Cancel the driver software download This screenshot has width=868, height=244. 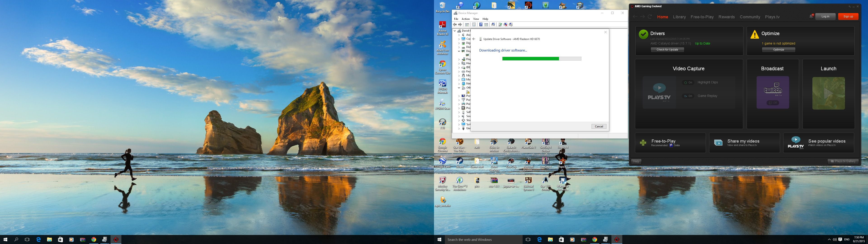(x=599, y=126)
